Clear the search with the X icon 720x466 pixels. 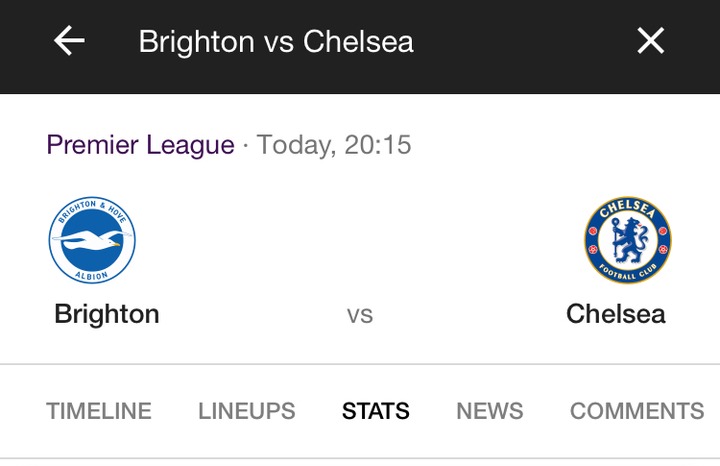click(x=650, y=41)
